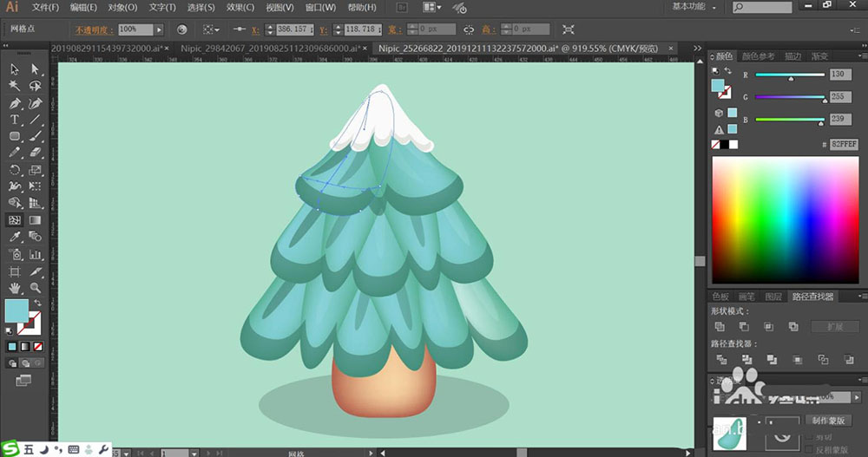The height and width of the screenshot is (457, 868).
Task: Set toolbox fill mode to Color
Action: tap(12, 347)
